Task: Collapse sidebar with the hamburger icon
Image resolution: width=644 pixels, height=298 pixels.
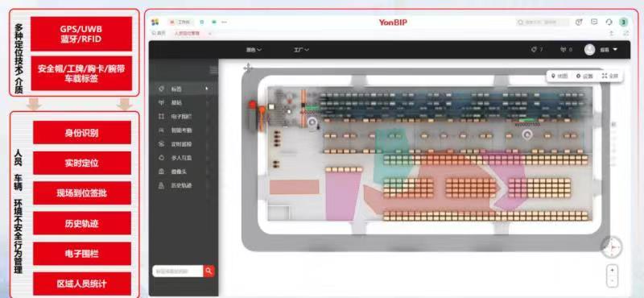Action: tap(213, 70)
